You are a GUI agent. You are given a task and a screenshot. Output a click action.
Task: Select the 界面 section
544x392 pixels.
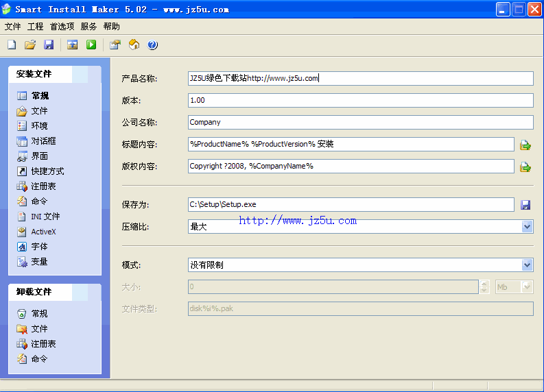point(32,156)
